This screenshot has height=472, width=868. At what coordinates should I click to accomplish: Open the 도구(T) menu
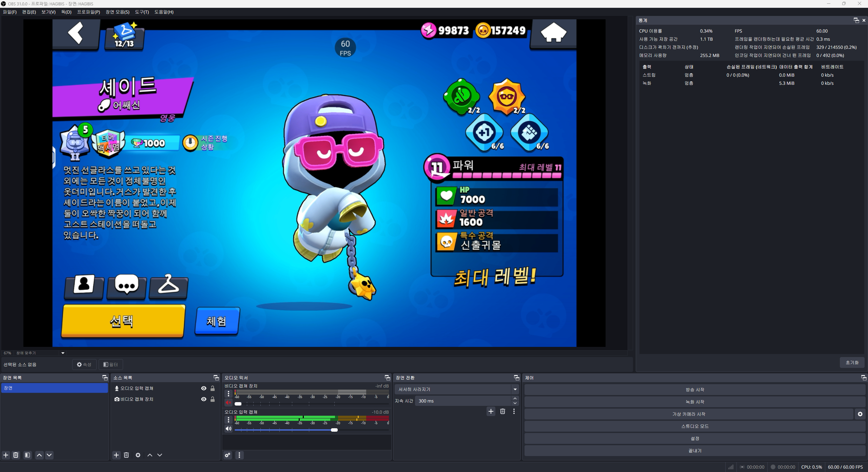point(142,12)
